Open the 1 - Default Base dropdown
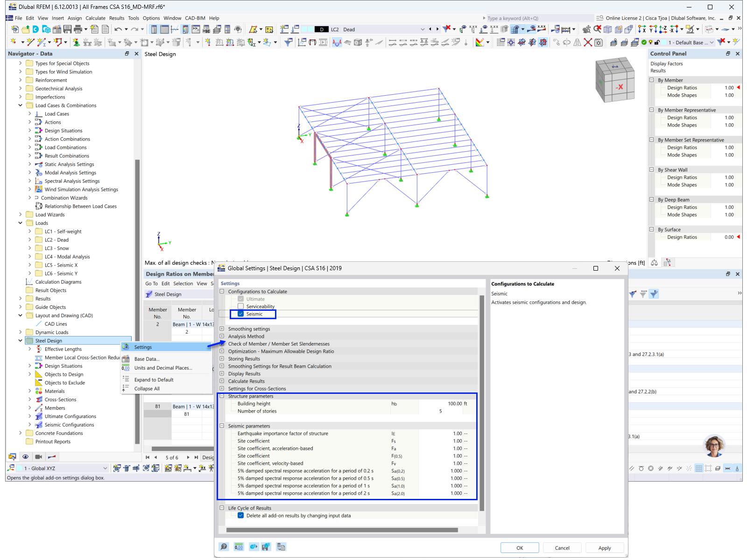747x560 pixels. [712, 42]
